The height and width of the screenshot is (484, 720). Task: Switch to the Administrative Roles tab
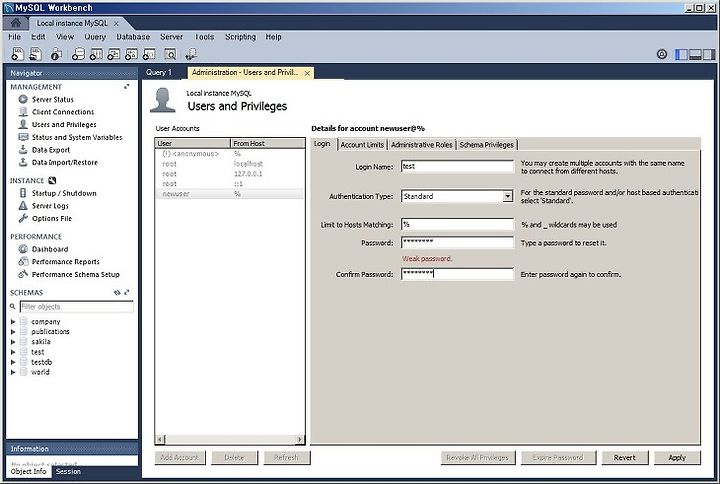[x=422, y=145]
